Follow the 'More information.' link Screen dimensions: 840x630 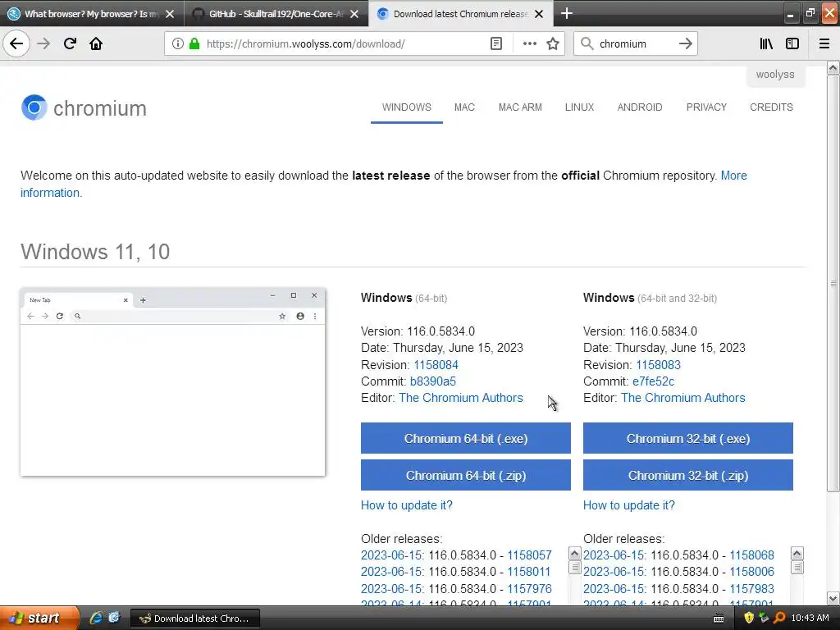tap(51, 192)
